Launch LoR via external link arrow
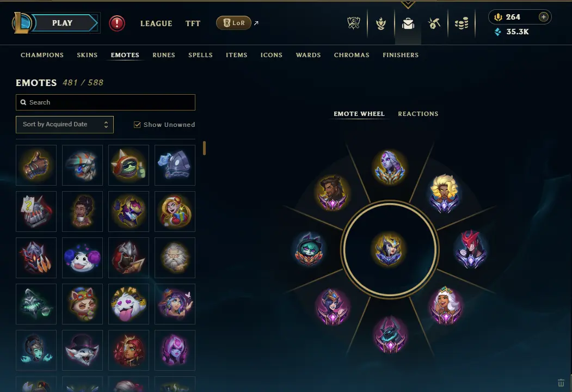This screenshot has height=392, width=572. [256, 23]
